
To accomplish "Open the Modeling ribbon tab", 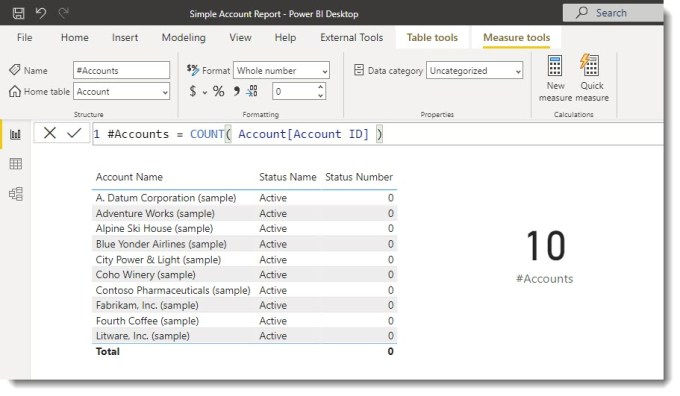I will (183, 38).
